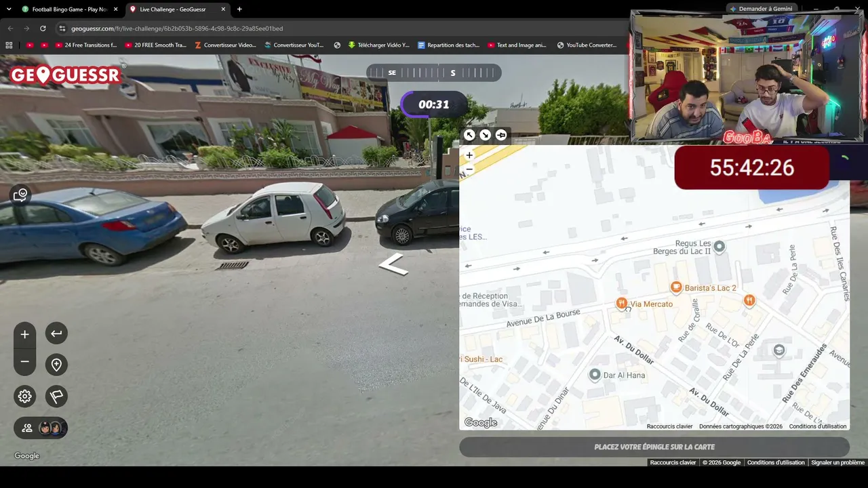The image size is (868, 488).
Task: Open Convertisseur Video bookmark
Action: (x=225, y=45)
